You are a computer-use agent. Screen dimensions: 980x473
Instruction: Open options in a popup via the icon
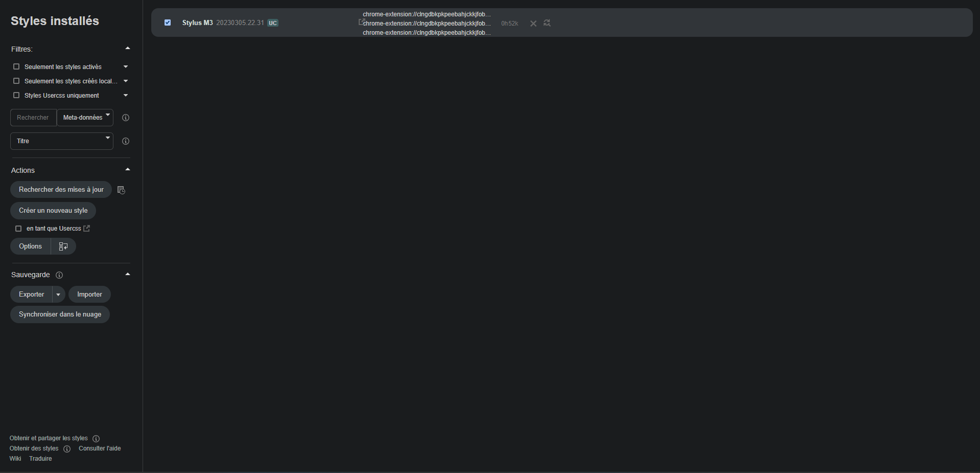coord(63,246)
